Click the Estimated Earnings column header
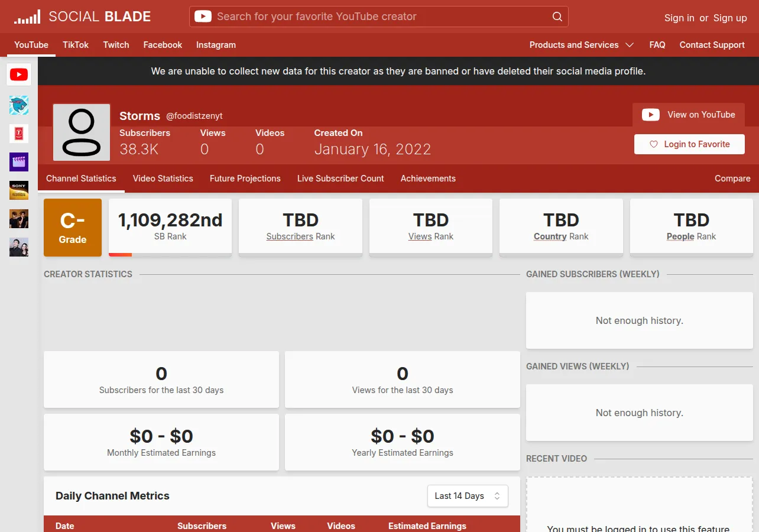759x532 pixels. tap(427, 526)
